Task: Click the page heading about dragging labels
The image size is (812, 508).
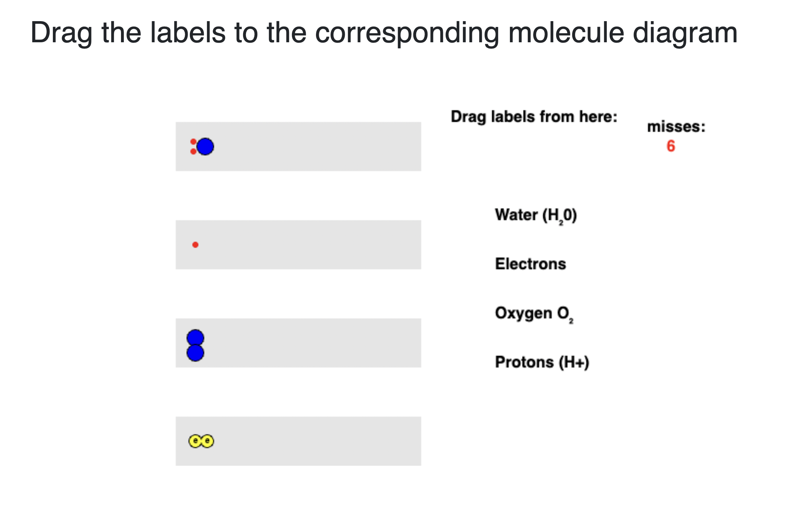Action: pyautogui.click(x=384, y=33)
